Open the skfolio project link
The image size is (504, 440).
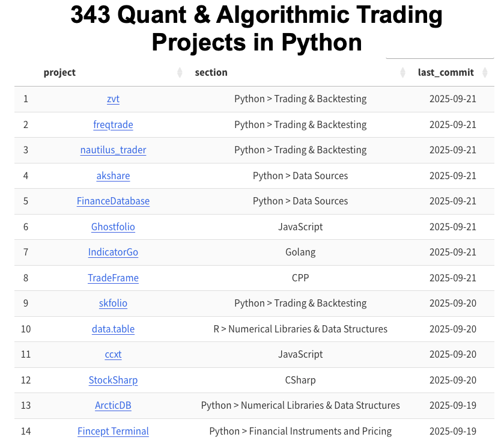coord(113,303)
